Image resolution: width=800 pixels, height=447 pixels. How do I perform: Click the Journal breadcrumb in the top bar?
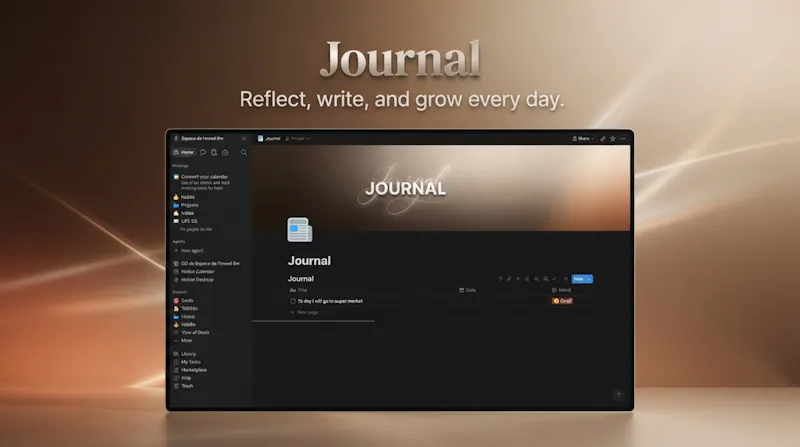click(x=269, y=138)
